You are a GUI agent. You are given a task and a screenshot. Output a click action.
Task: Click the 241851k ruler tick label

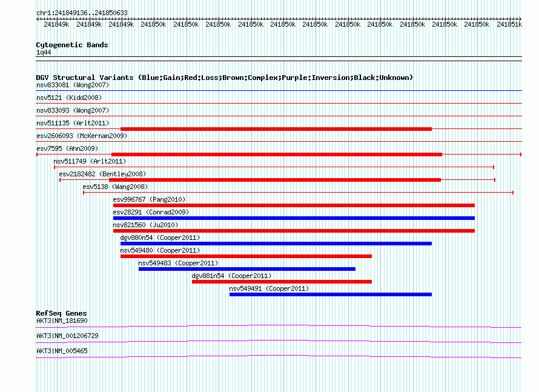coord(509,24)
